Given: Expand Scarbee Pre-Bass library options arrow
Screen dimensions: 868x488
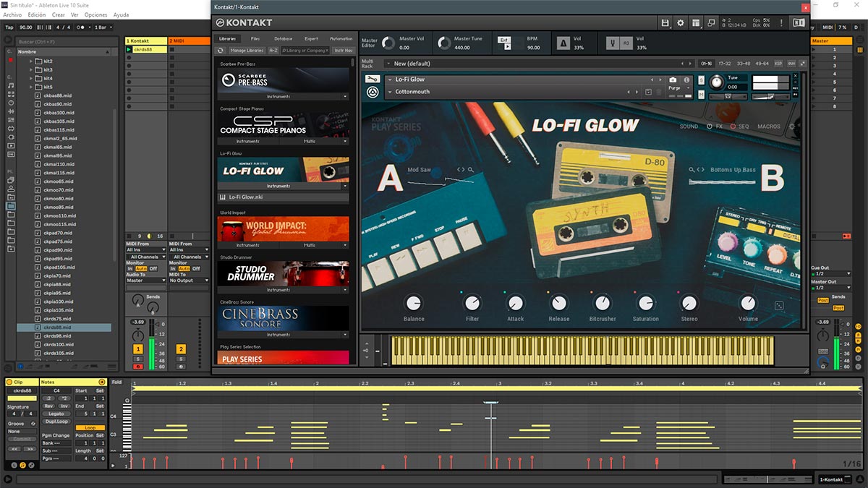Looking at the screenshot, I should (x=344, y=96).
